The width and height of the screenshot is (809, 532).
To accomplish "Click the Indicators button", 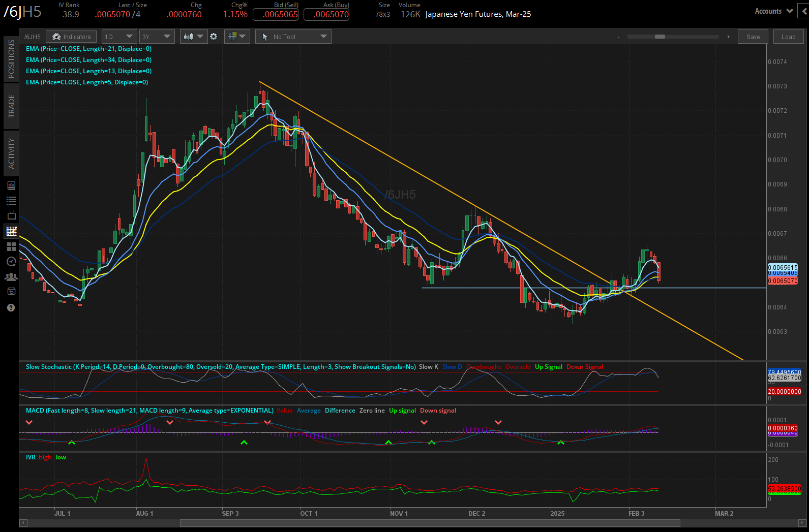I will pos(71,37).
